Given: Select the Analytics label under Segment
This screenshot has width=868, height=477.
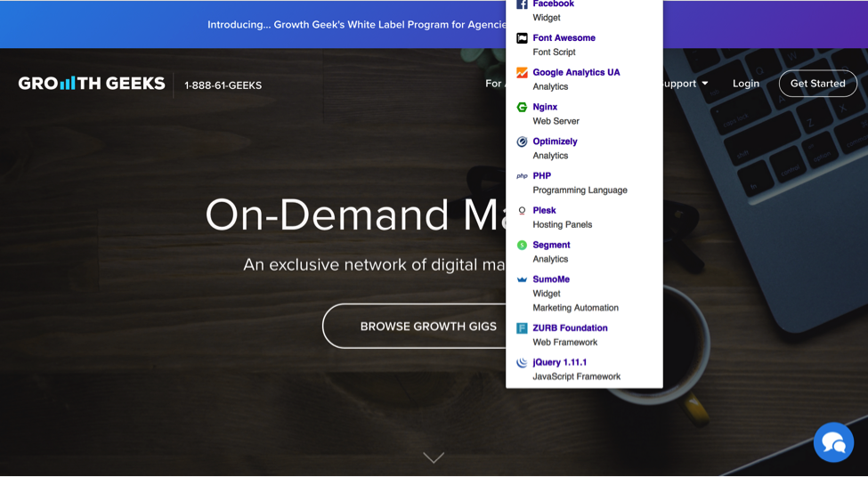Looking at the screenshot, I should pos(550,259).
